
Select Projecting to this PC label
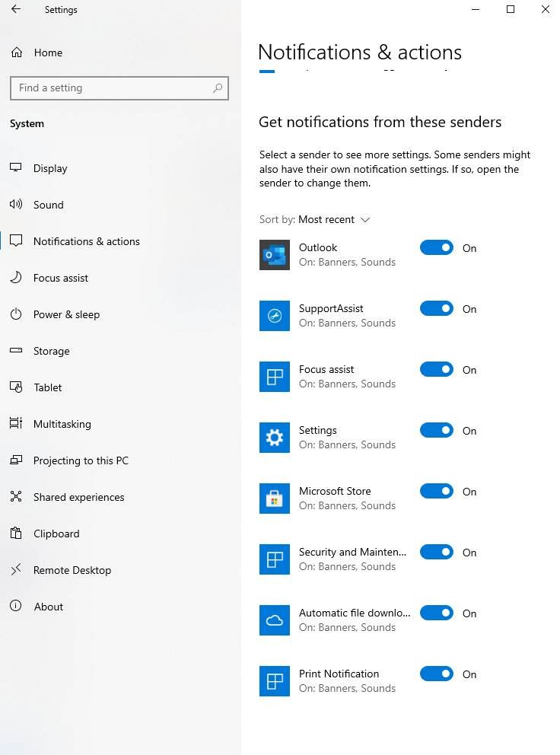coord(81,460)
